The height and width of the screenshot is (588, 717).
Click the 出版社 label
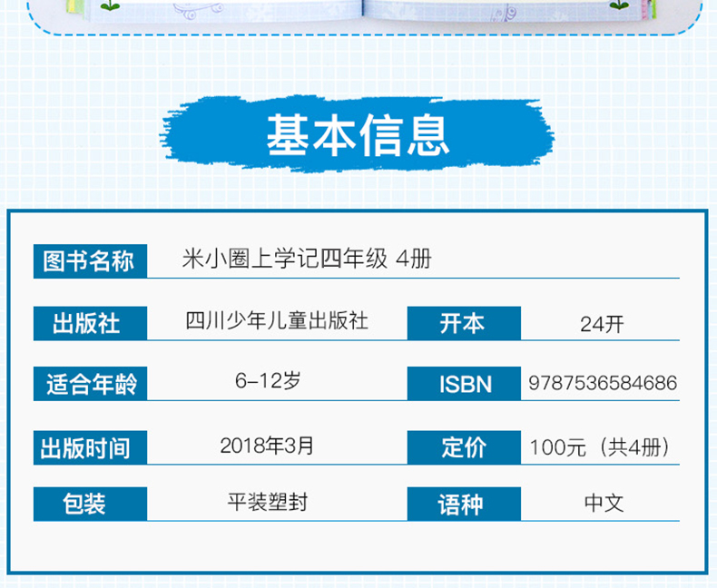pos(90,323)
